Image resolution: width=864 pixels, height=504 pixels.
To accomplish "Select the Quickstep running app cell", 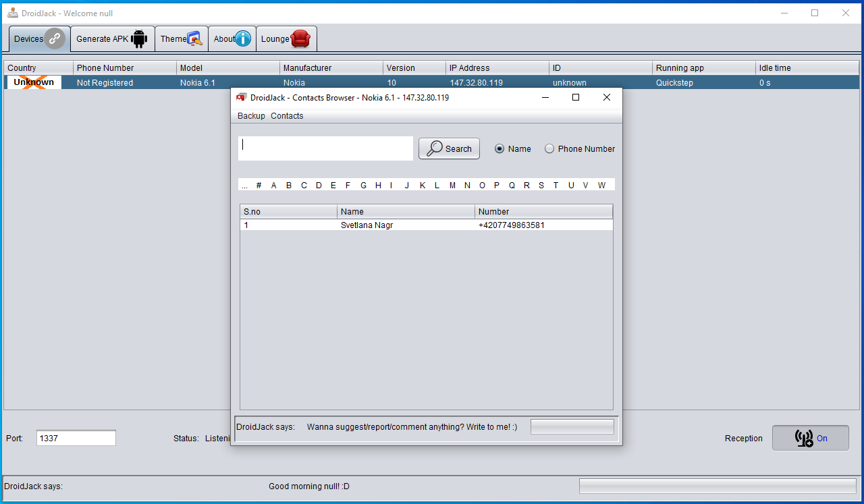I will click(x=704, y=82).
